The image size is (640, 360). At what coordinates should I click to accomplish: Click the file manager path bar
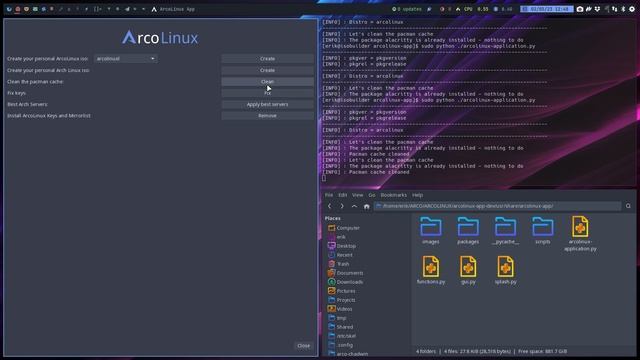click(x=498, y=206)
